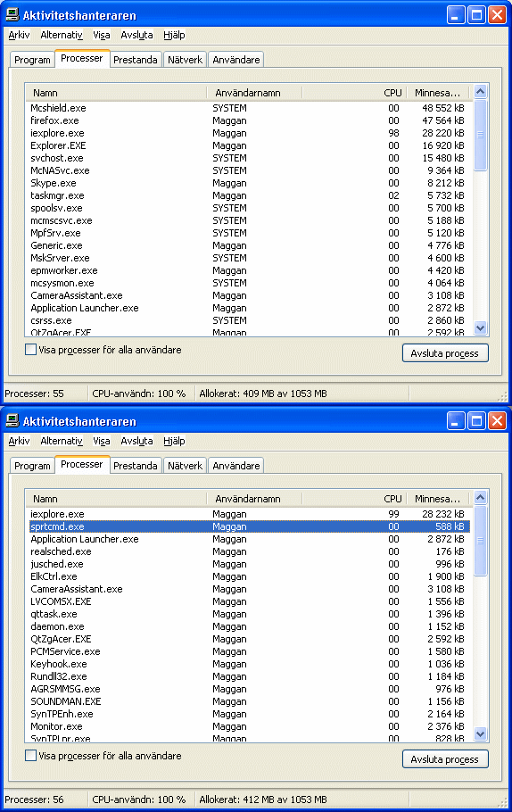Sort by Användarnamn column in upper window
Viewport: 512px width, 812px height.
click(x=255, y=93)
